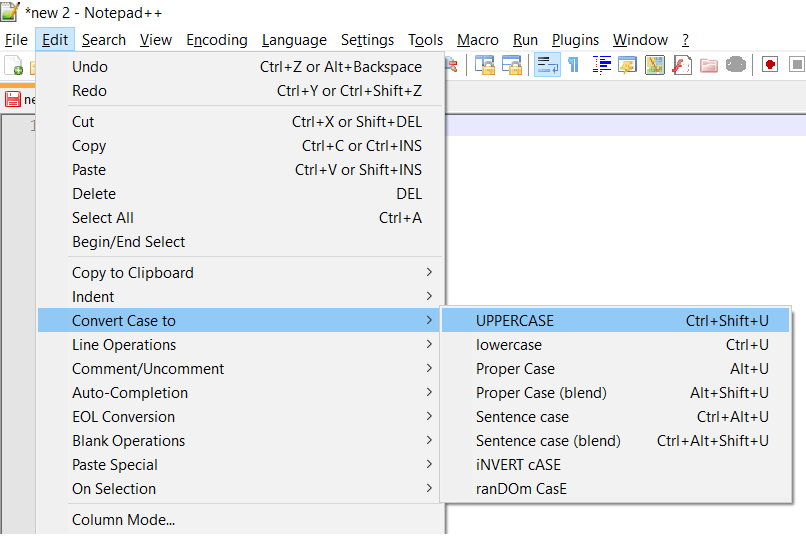806x542 pixels.
Task: Toggle Show All Characters pilcrow icon
Action: pos(574,65)
